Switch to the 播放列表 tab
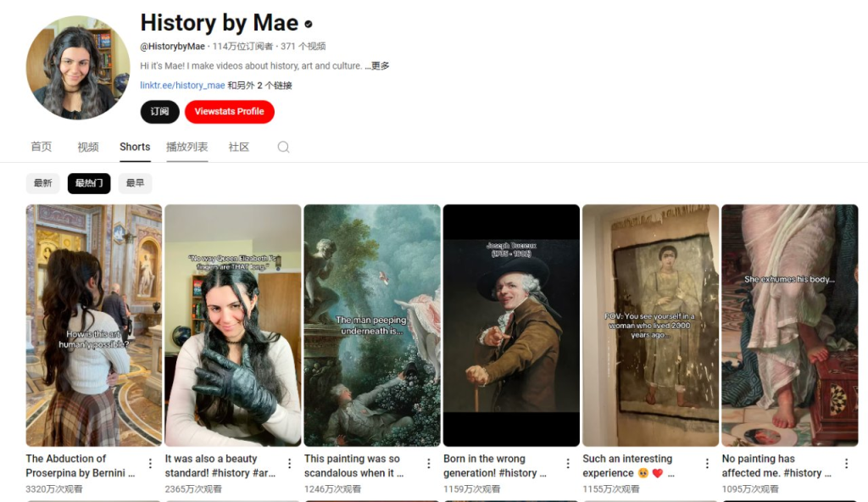Viewport: 868px width, 502px height. coord(187,147)
